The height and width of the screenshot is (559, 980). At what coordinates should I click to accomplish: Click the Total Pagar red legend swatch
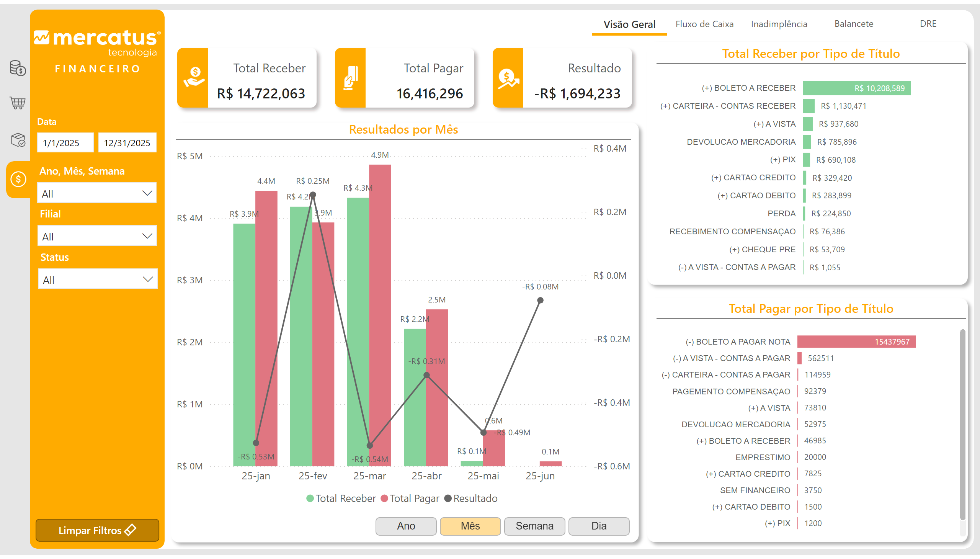[384, 499]
